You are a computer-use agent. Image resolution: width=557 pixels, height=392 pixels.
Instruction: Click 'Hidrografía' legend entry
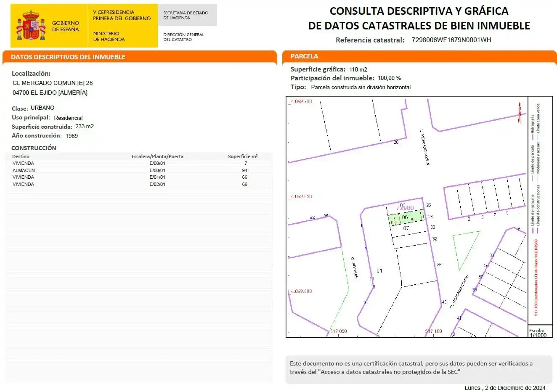click(x=533, y=126)
